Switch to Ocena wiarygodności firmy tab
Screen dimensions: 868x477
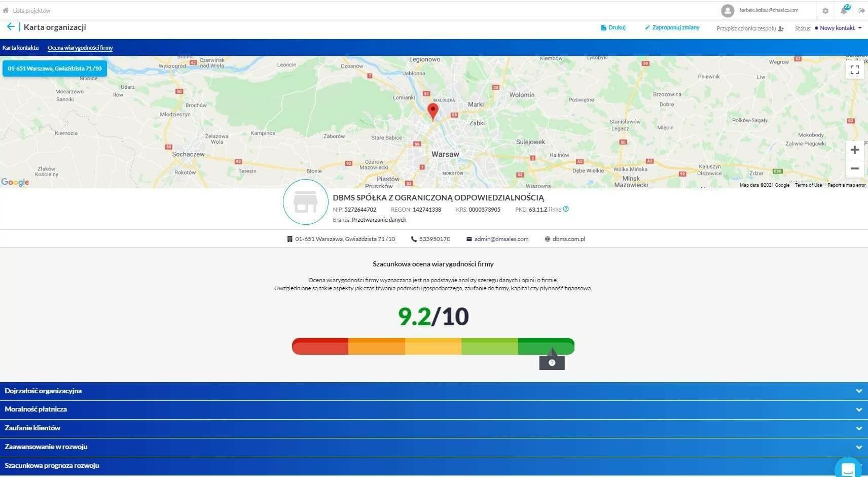[x=80, y=48]
